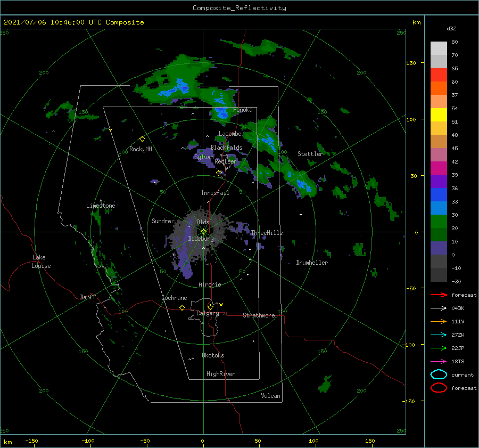Click yellow diamond at radar center near Olds
The image size is (479, 448).
[203, 232]
